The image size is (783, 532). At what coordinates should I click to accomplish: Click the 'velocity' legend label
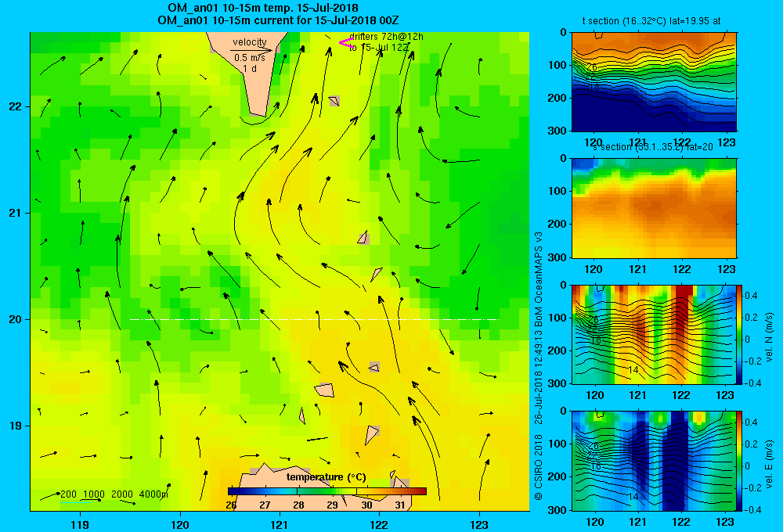click(250, 42)
